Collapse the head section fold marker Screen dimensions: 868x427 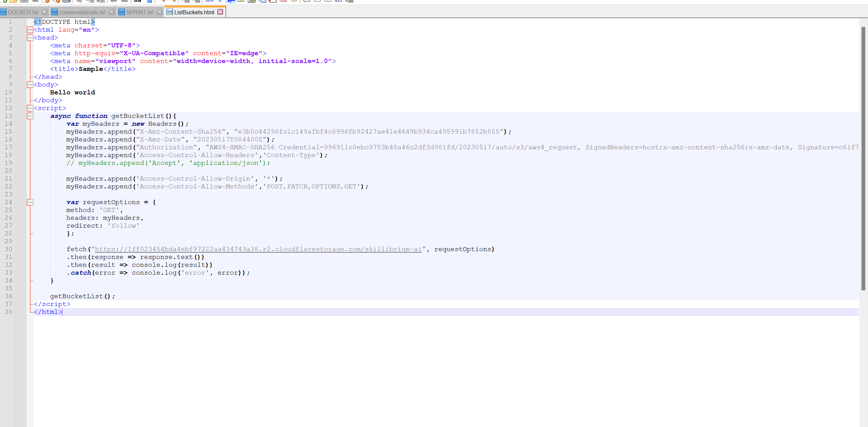click(30, 38)
